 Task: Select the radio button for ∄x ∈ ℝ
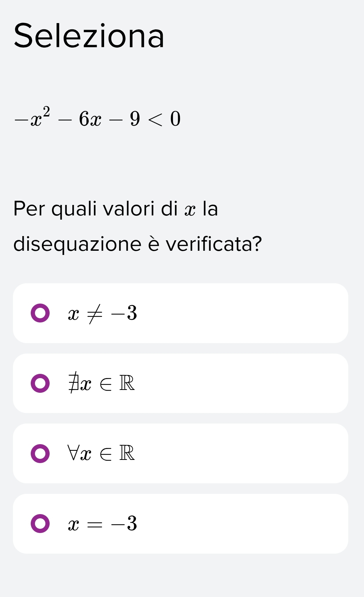(x=40, y=383)
